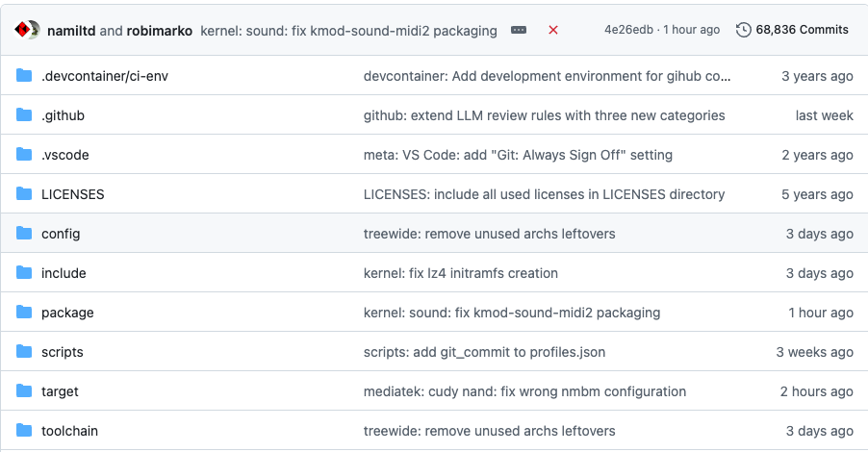Click '3 days ago' in toolchain row

click(x=819, y=431)
